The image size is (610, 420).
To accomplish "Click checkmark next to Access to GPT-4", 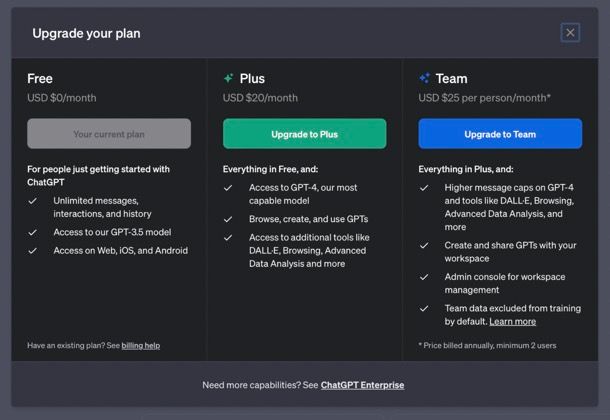I will click(228, 188).
